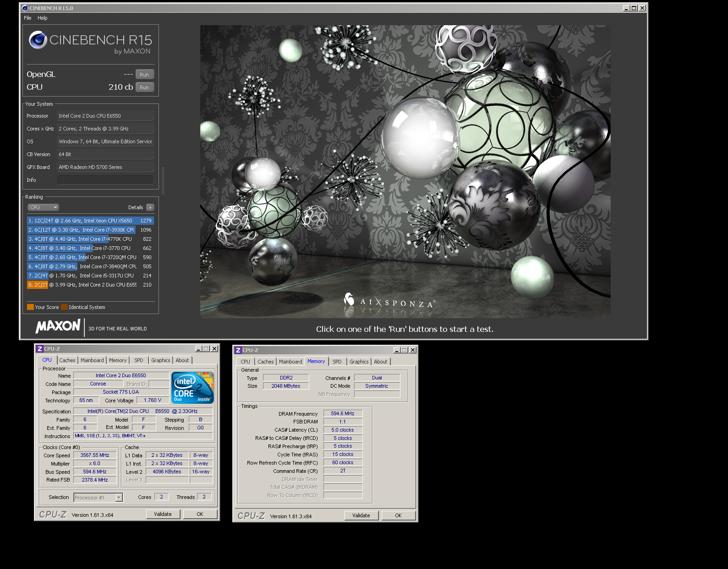Switch to Graphics tab in right CPU-Z window
Viewport: 728px width, 569px height.
coord(359,362)
